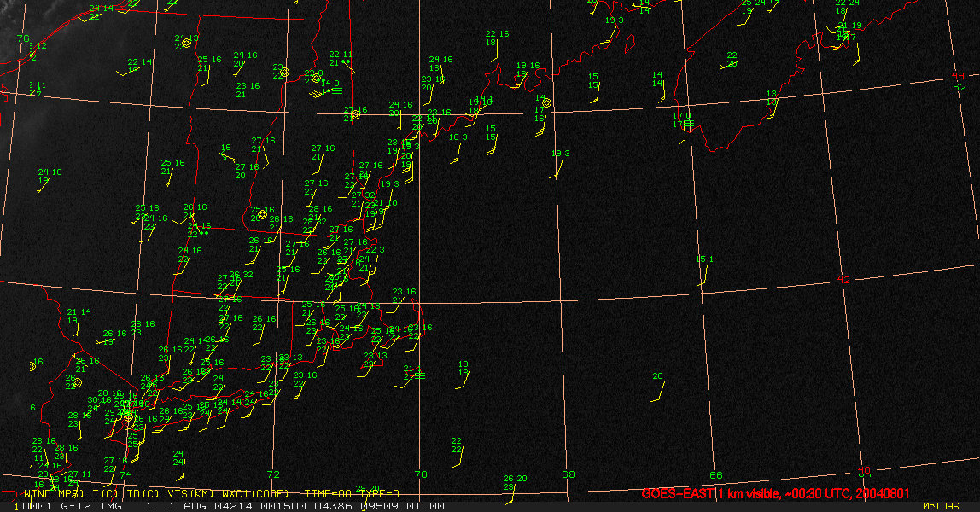The image size is (980, 512).
Task: Click the IMG label in status bar
Action: pyautogui.click(x=111, y=506)
